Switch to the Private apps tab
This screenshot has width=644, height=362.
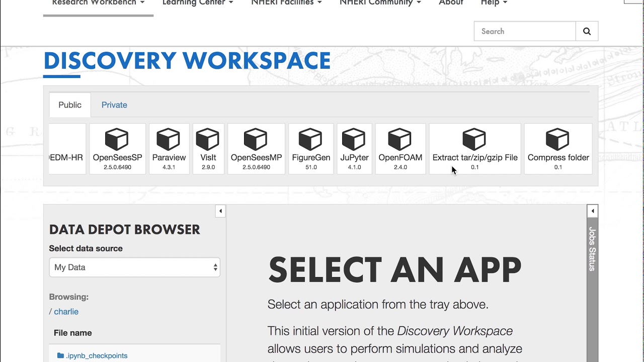pyautogui.click(x=114, y=105)
